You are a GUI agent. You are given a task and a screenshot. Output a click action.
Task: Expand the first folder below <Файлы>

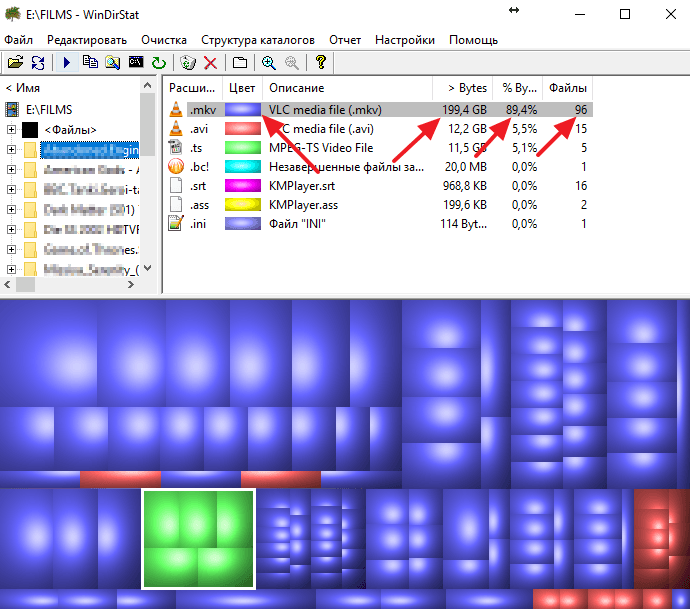coord(11,150)
